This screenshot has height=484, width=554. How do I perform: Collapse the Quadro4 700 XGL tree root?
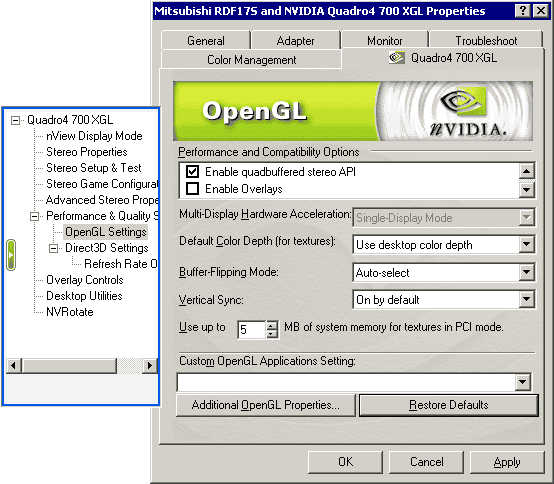pyautogui.click(x=15, y=120)
